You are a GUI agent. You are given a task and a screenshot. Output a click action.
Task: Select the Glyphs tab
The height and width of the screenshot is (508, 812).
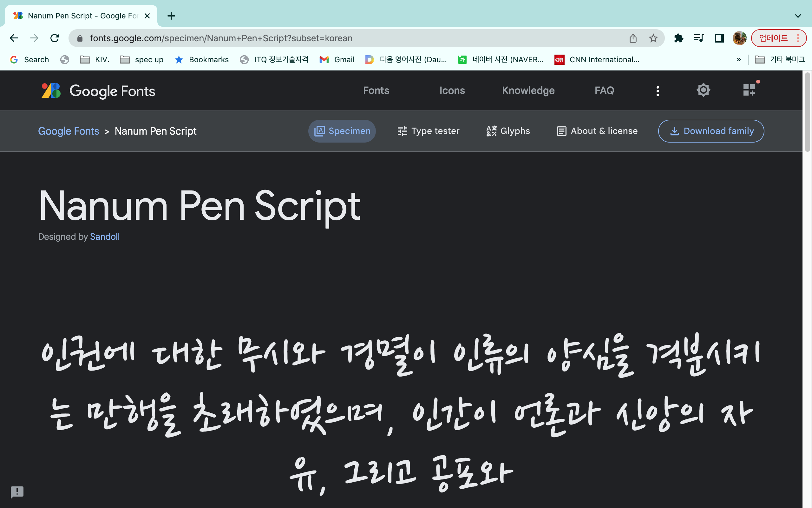pos(508,131)
